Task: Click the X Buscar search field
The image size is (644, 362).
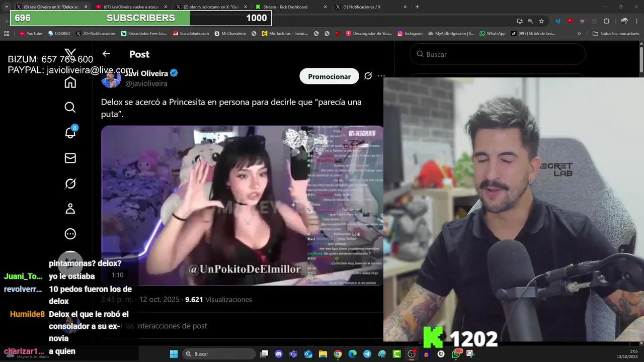Action: click(x=498, y=54)
